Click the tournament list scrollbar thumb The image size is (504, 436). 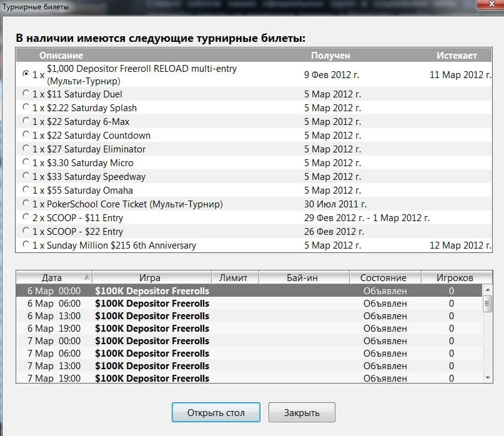pyautogui.click(x=488, y=303)
